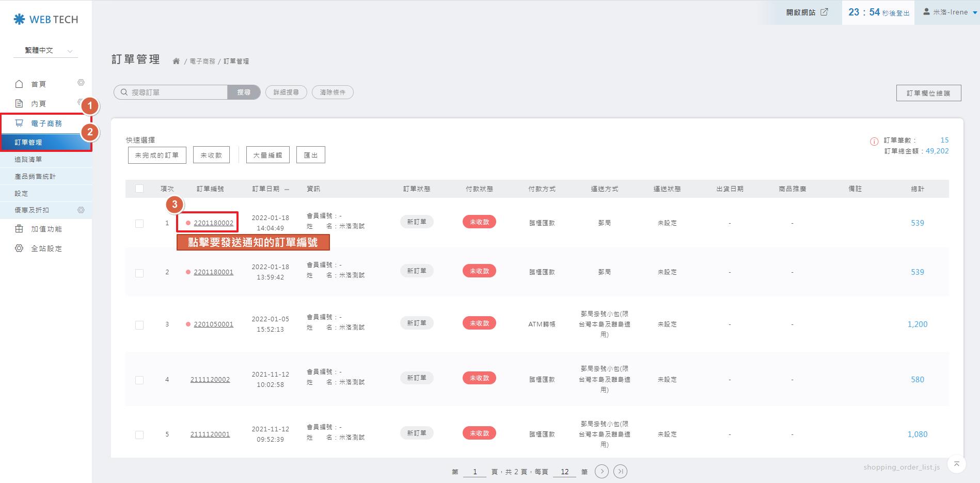Click the 未收款 status badge of order 2111120002
980x483 pixels.
(x=479, y=378)
